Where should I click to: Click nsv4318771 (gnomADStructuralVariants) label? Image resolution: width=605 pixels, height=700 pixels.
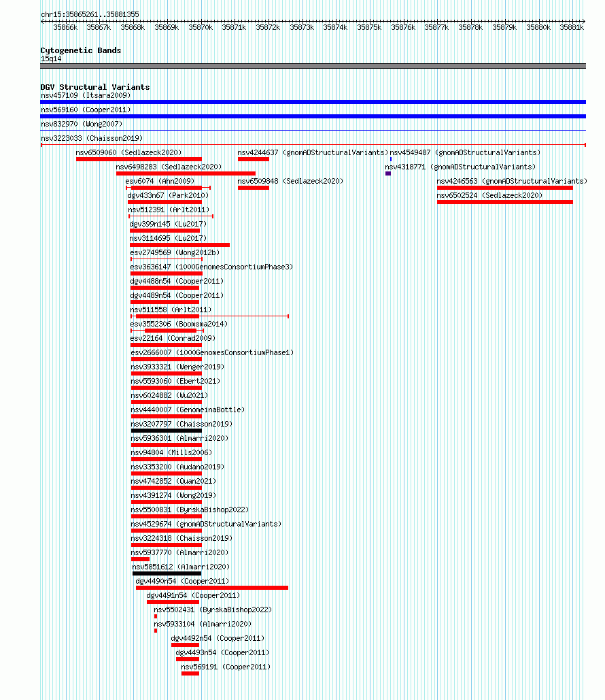[460, 167]
